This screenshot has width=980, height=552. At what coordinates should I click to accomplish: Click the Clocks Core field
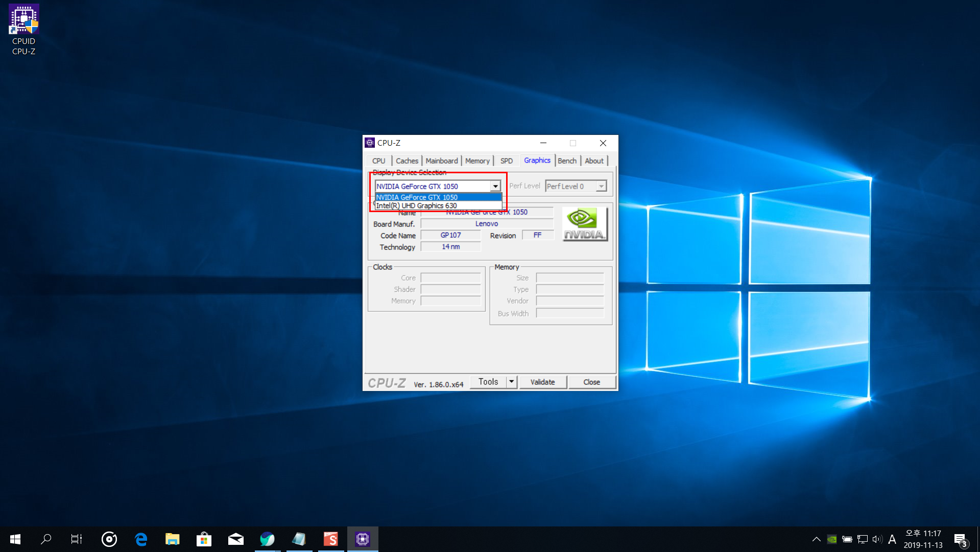click(450, 278)
